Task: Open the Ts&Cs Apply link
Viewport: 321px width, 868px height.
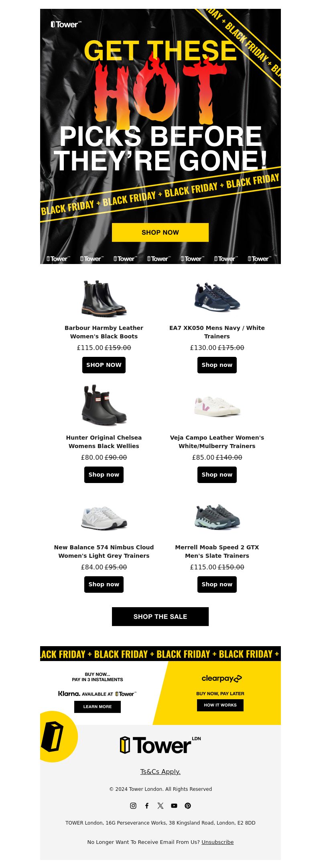Action: (x=160, y=772)
